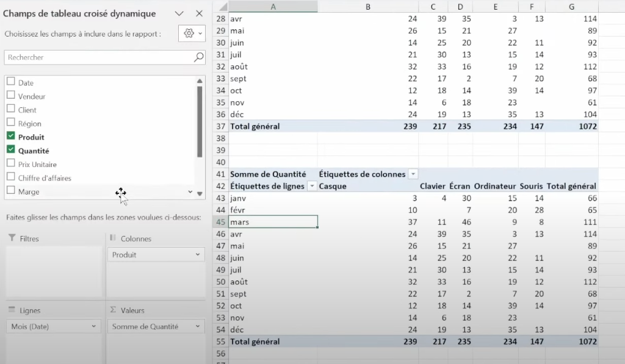Select column E header
This screenshot has height=364, width=625.
496,7
